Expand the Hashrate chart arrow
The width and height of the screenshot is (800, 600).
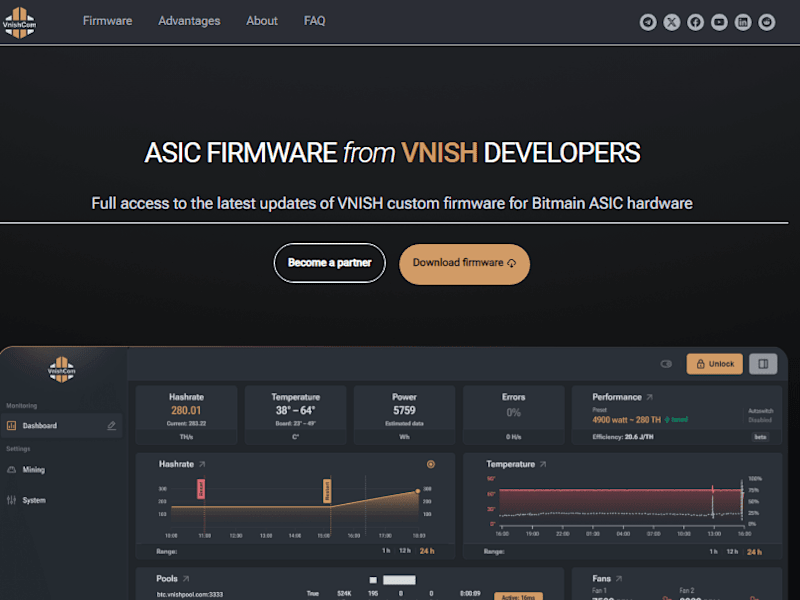[x=202, y=464]
